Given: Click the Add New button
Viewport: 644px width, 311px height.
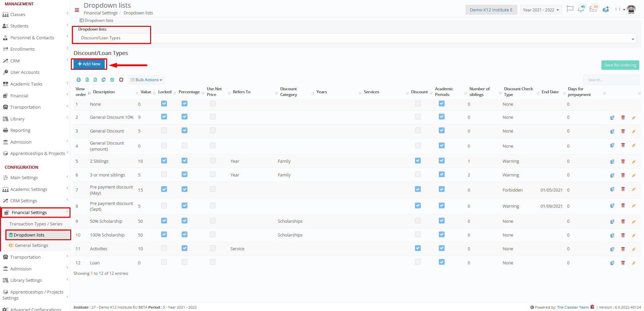Looking at the screenshot, I should click(x=89, y=64).
